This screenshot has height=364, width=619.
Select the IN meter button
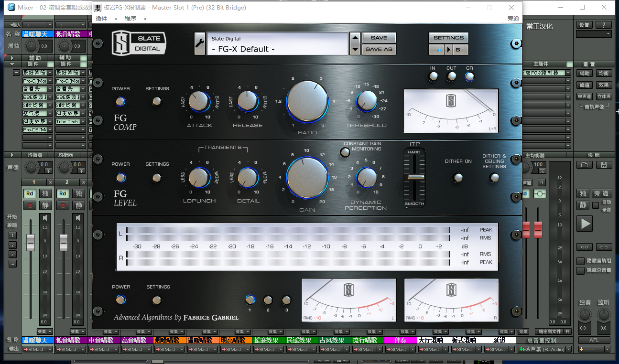pyautogui.click(x=433, y=76)
